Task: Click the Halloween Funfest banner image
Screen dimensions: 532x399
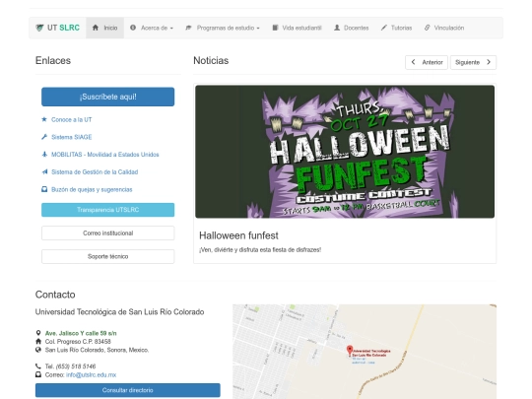Action: (x=345, y=152)
